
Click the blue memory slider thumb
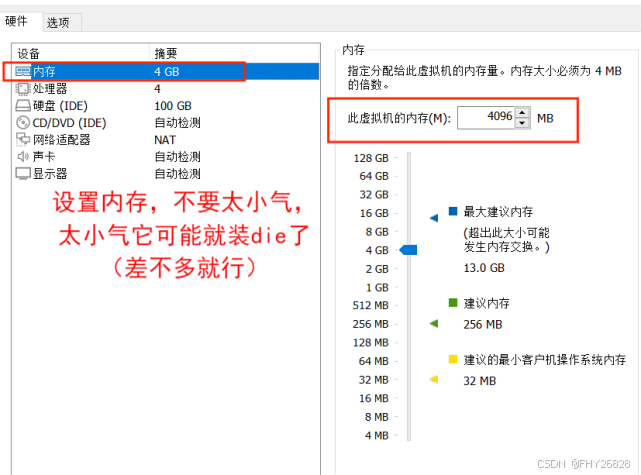click(408, 250)
